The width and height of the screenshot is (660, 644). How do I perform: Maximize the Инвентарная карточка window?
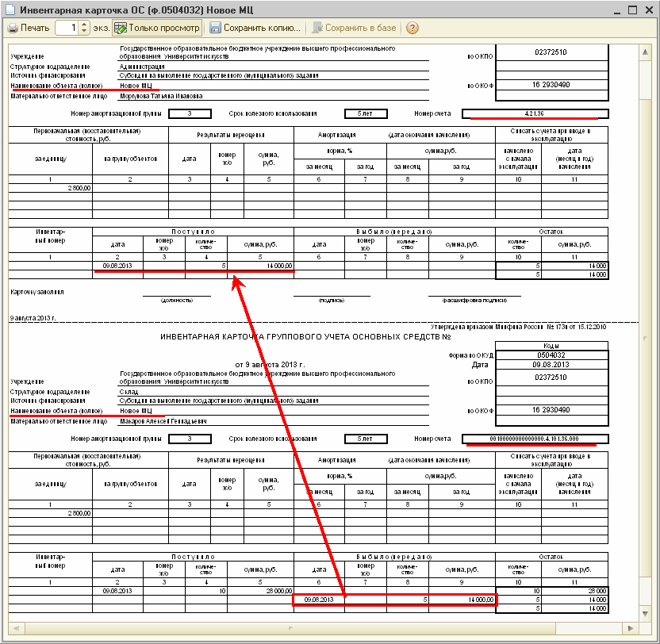632,10
